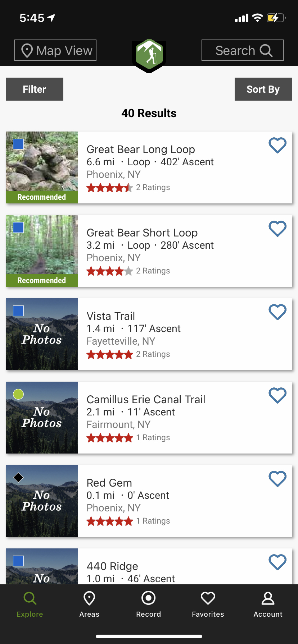Favorite Great Bear Short Loop heart
298x644 pixels.
pyautogui.click(x=277, y=229)
